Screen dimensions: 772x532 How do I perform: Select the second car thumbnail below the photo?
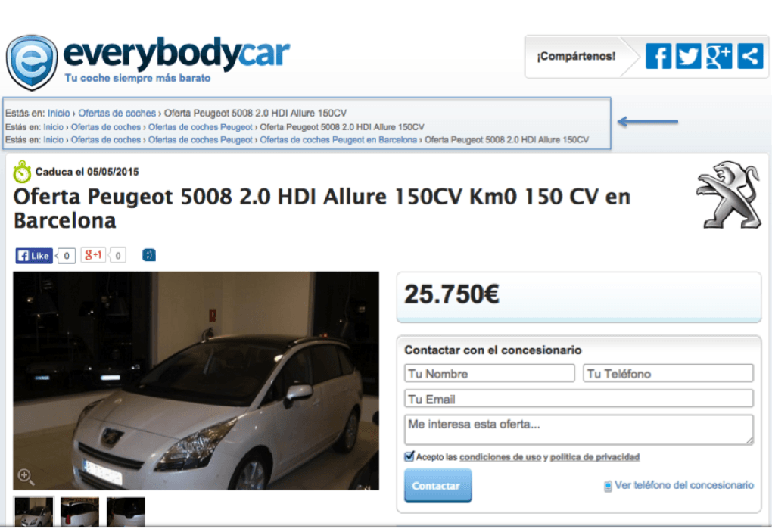[x=79, y=513]
